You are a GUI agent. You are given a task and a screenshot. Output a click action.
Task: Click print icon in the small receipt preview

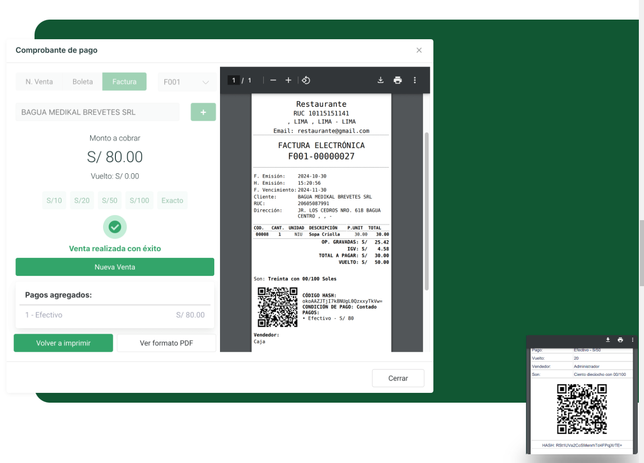[620, 340]
